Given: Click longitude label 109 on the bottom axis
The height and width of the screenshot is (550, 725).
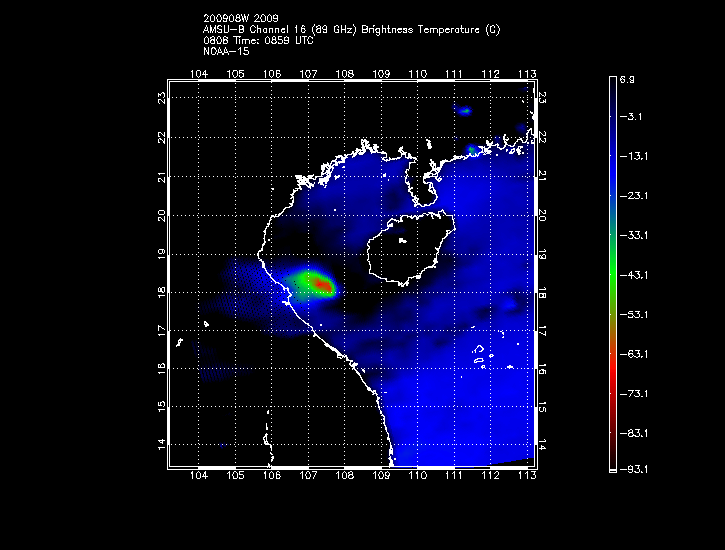Looking at the screenshot, I should click(x=381, y=475).
